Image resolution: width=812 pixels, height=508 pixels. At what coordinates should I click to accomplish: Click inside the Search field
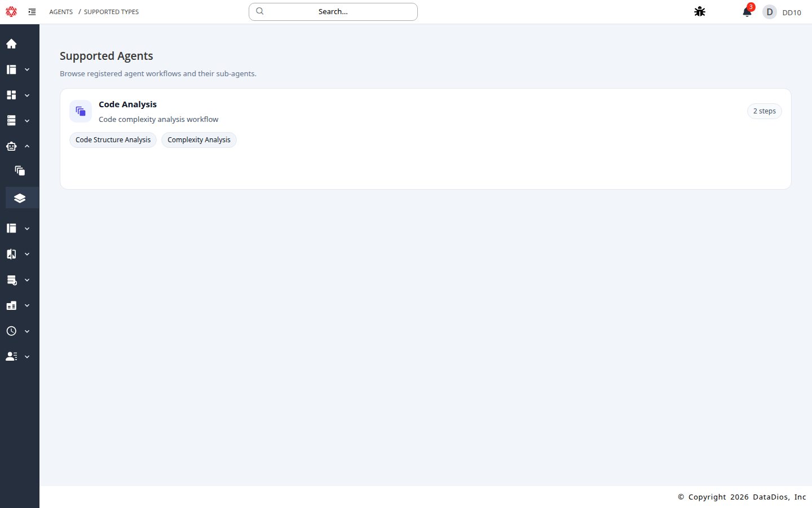(x=333, y=11)
